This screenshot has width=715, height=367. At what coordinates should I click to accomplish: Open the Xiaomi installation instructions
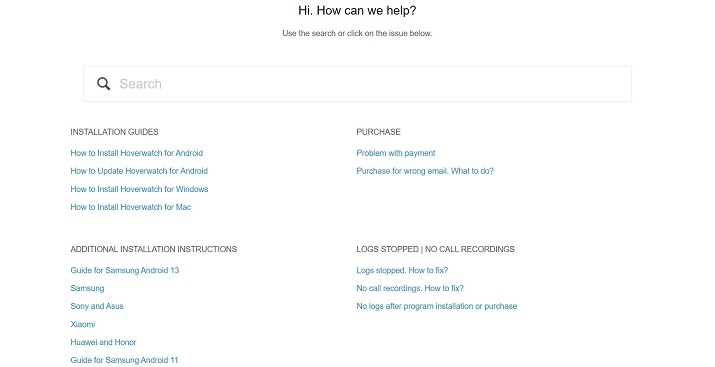pos(83,324)
